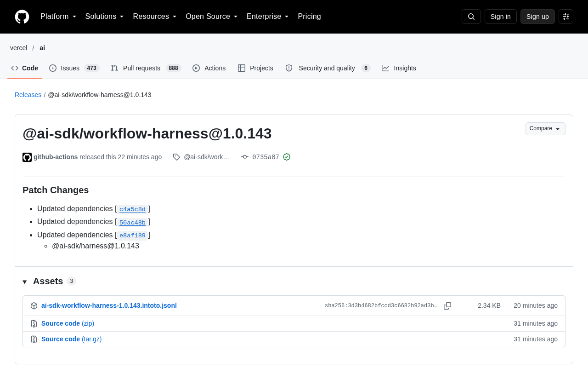The width and height of the screenshot is (588, 368).
Task: Click the tag icon next to @ai-sdk/work…
Action: (176, 157)
